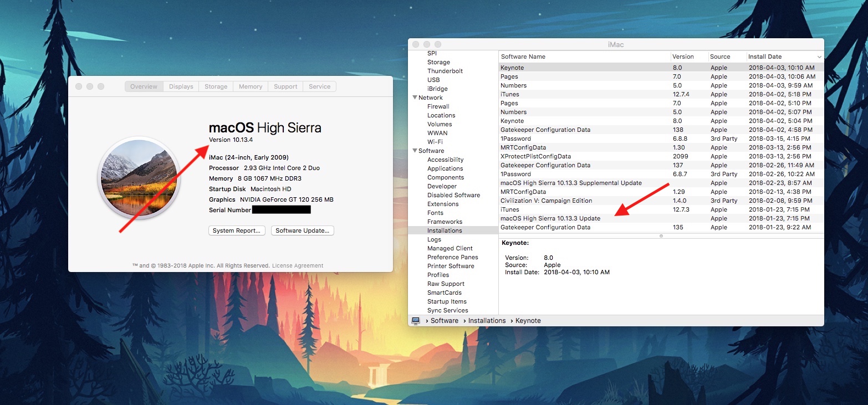Select the 1Password 6.8.7 row
The width and height of the screenshot is (868, 405).
[661, 174]
